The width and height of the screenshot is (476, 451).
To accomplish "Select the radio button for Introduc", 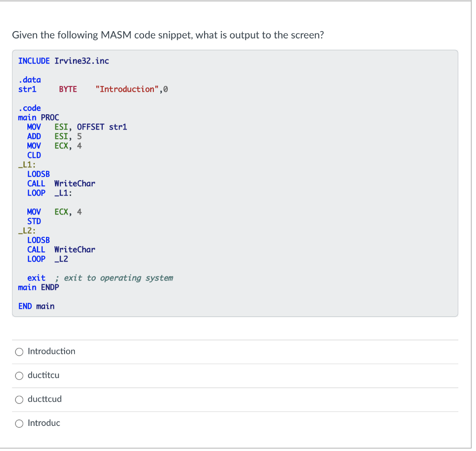I will click(19, 423).
